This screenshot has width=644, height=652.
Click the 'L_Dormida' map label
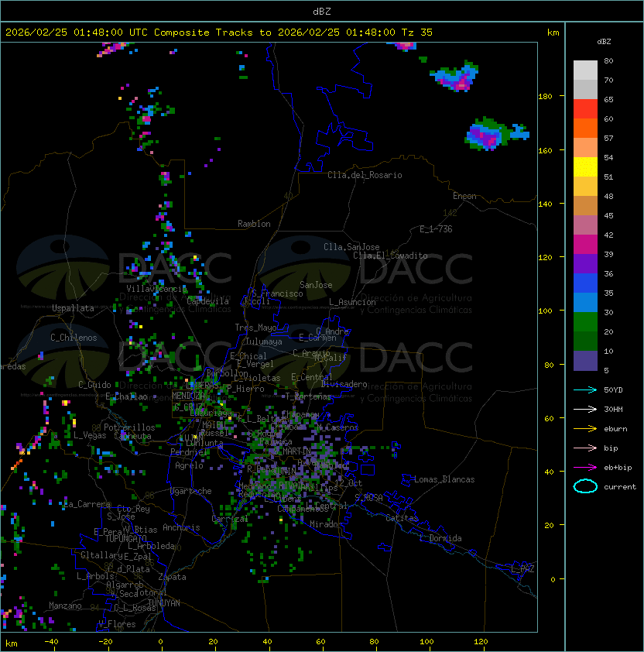pos(440,538)
